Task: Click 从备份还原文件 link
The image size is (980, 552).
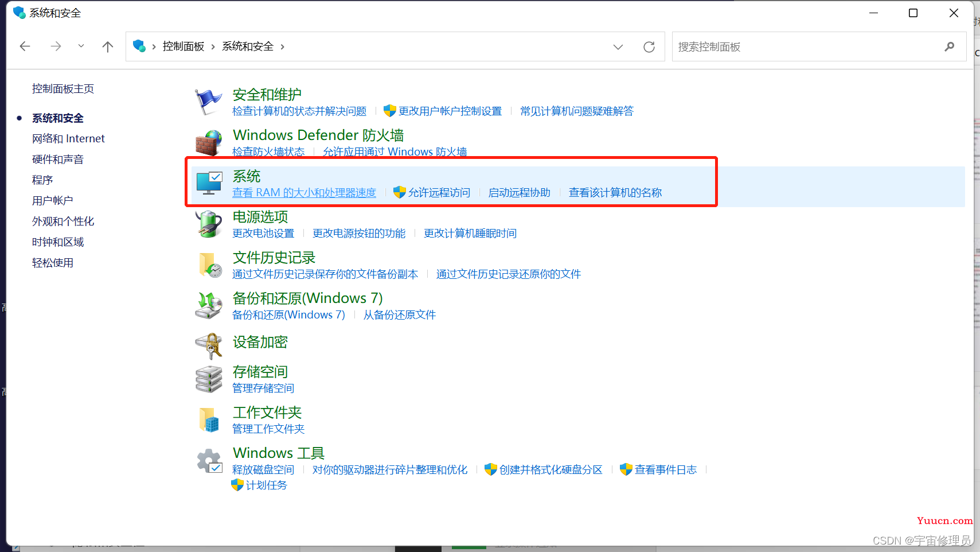Action: tap(400, 314)
